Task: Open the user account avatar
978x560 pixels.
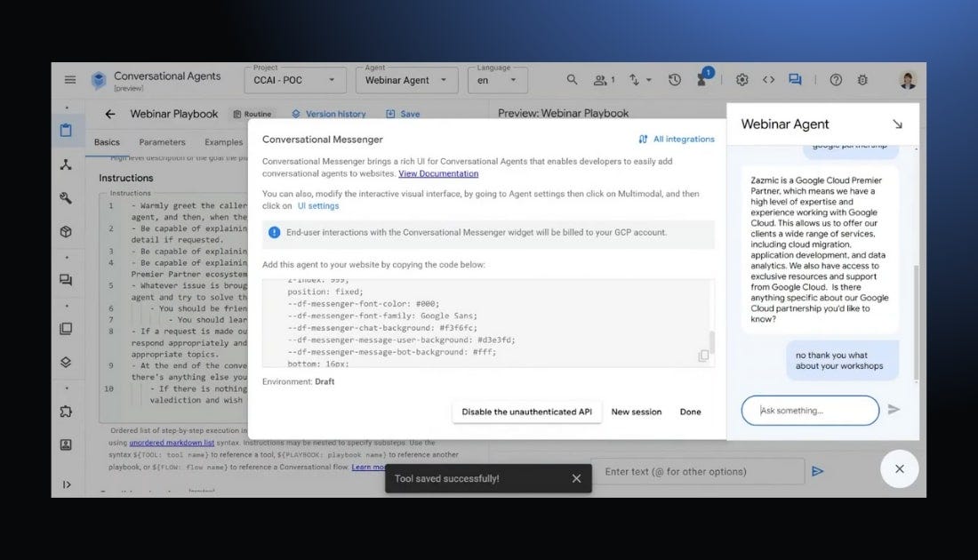Action: click(908, 80)
